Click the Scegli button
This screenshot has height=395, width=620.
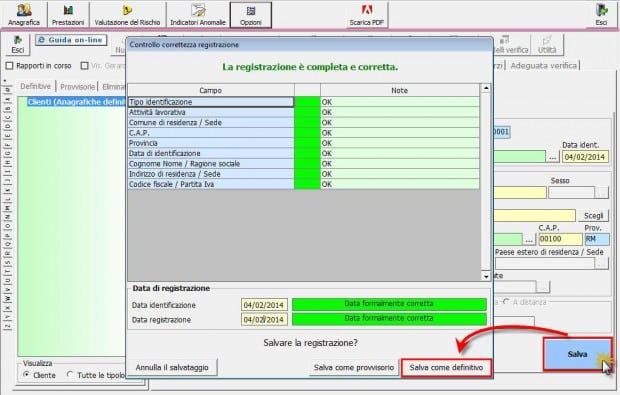[x=594, y=215]
